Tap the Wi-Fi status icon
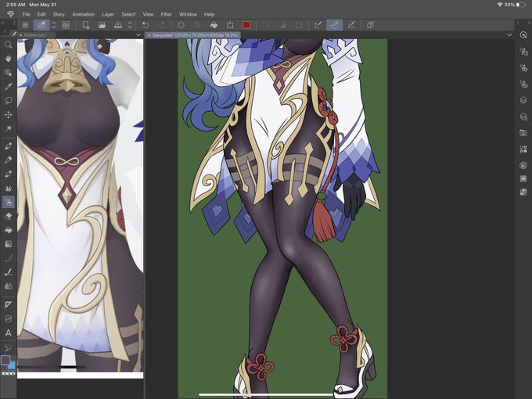This screenshot has height=399, width=532. [x=500, y=5]
